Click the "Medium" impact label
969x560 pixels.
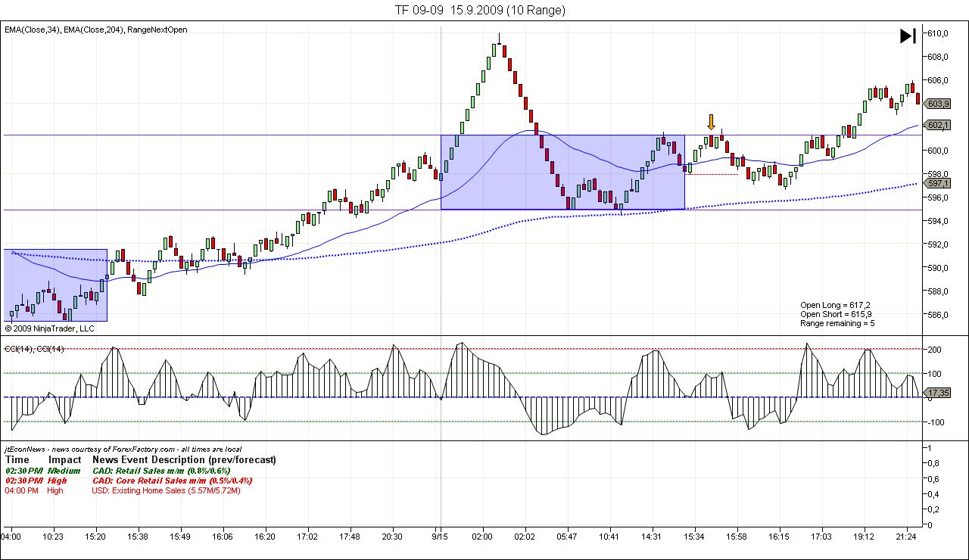64,470
